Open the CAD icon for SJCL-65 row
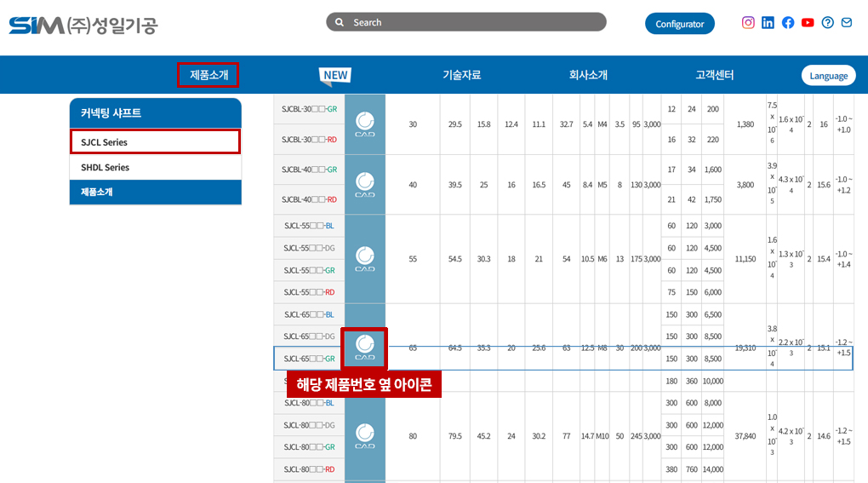The width and height of the screenshot is (868, 483). click(x=364, y=348)
